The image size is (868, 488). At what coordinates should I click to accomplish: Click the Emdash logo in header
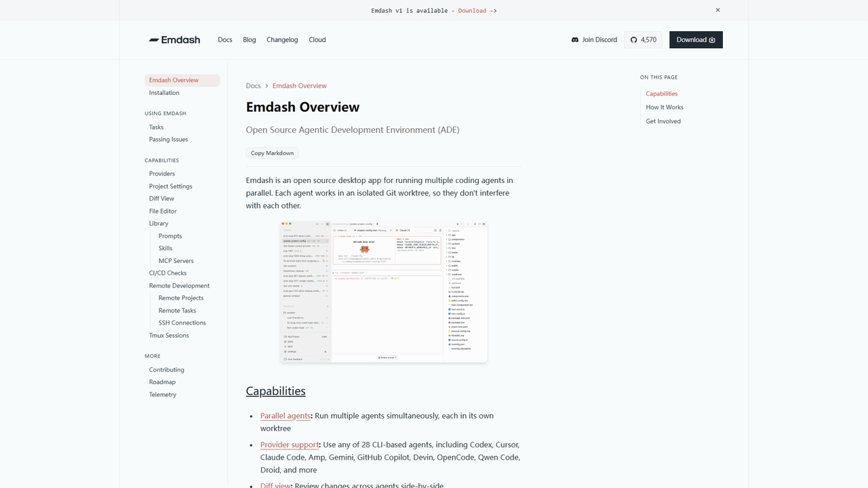pos(174,40)
